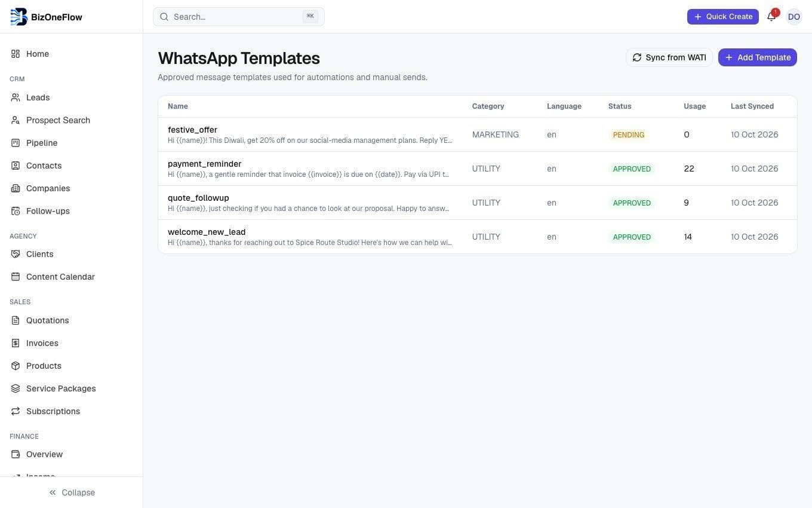Click the search magnifier icon
Screen dimensions: 812x508
(164, 17)
